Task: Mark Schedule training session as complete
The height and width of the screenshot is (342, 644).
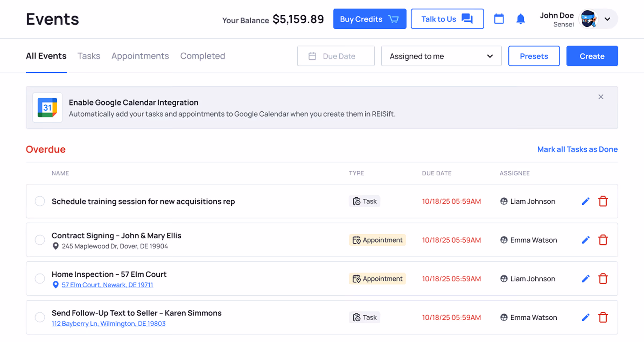Action: (40, 201)
